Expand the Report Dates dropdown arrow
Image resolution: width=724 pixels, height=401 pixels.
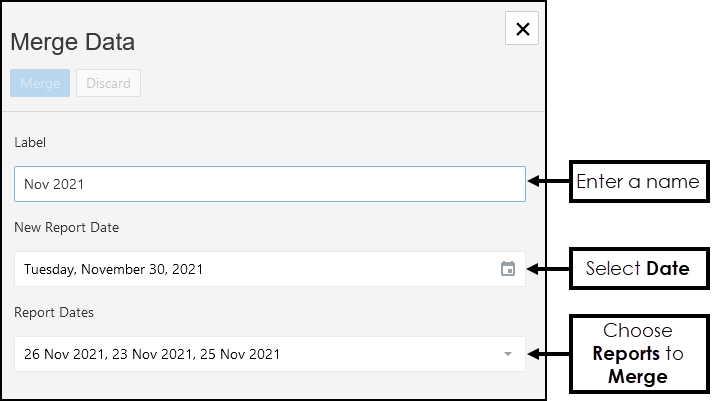(x=507, y=354)
